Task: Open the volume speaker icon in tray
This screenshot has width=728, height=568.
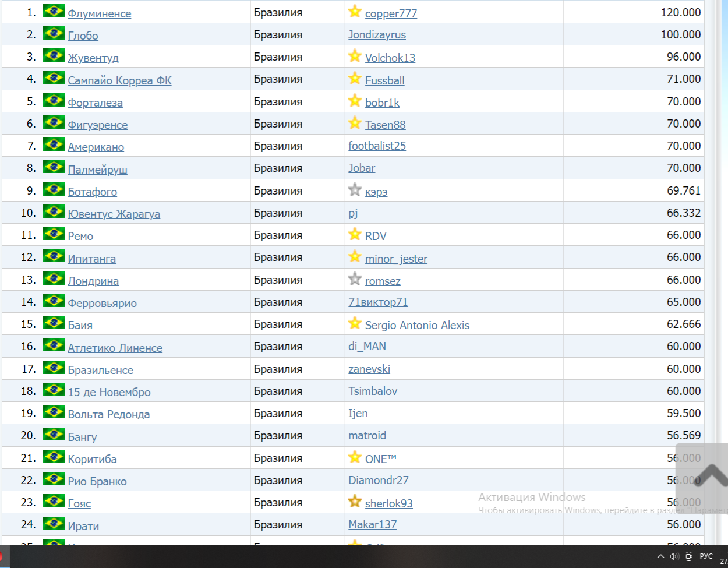Action: coord(674,556)
